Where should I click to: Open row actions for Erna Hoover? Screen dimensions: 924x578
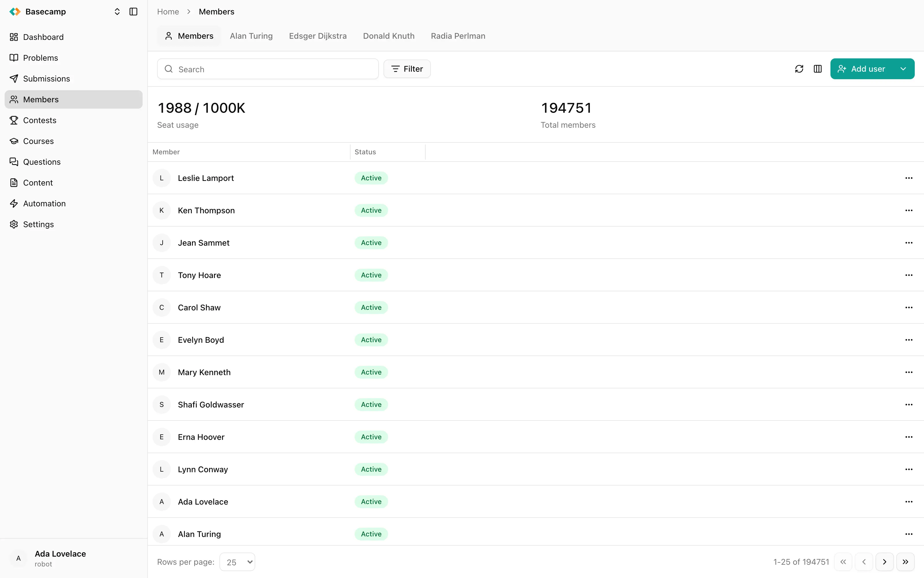[909, 437]
